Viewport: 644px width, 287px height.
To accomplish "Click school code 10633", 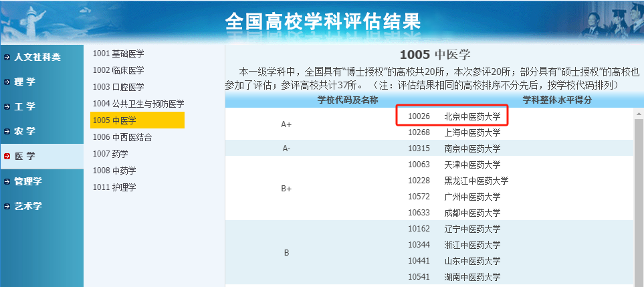I will pos(419,213).
